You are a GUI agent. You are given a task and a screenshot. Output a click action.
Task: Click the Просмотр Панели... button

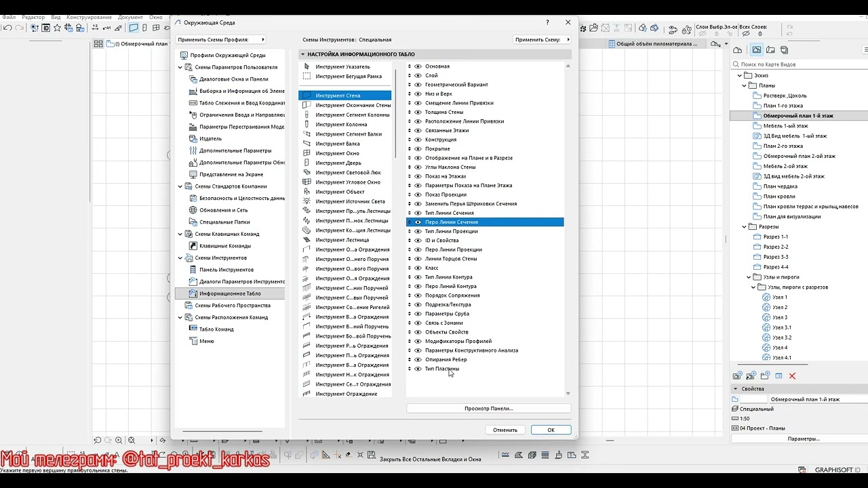point(488,409)
